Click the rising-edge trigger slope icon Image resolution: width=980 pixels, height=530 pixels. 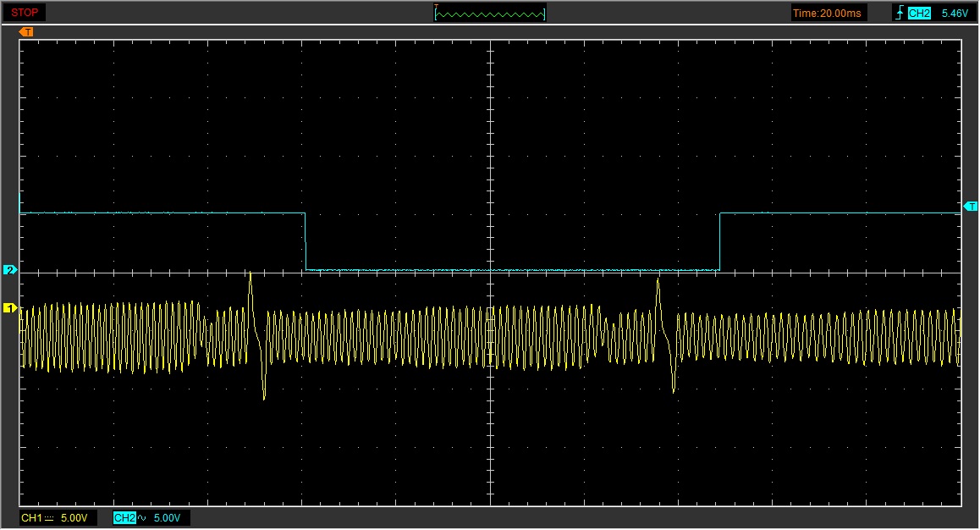(x=900, y=14)
